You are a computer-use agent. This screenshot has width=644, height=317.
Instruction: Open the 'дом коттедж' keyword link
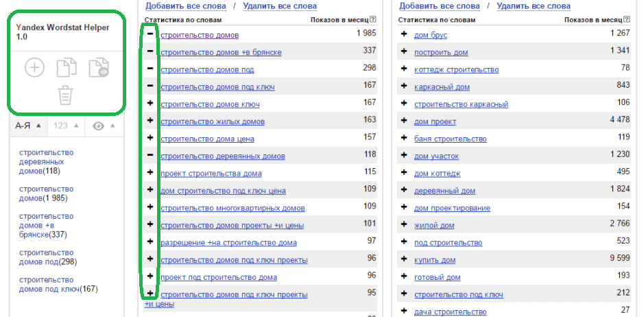[x=438, y=174]
